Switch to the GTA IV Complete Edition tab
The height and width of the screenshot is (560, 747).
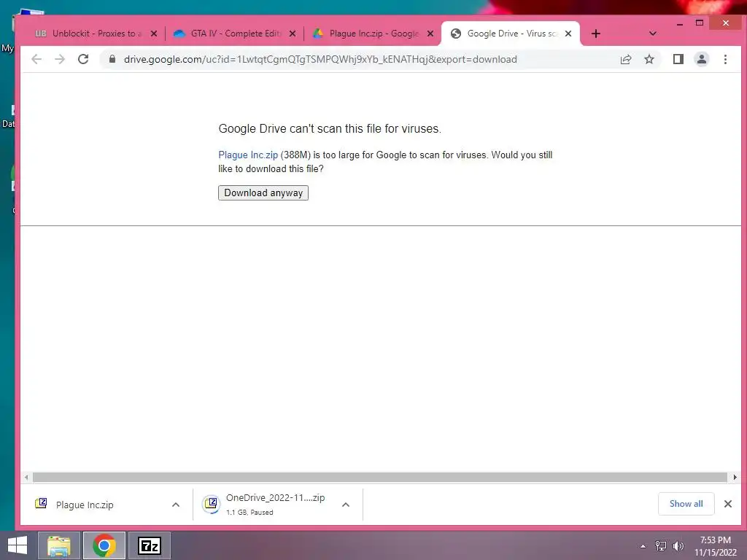pyautogui.click(x=234, y=34)
